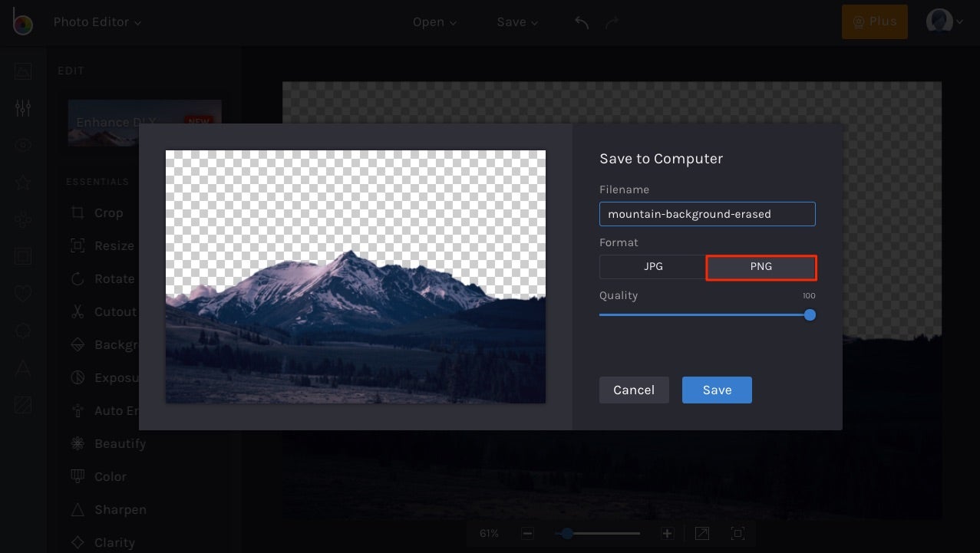
Task: Click the zoom out minus icon
Action: pos(527,532)
